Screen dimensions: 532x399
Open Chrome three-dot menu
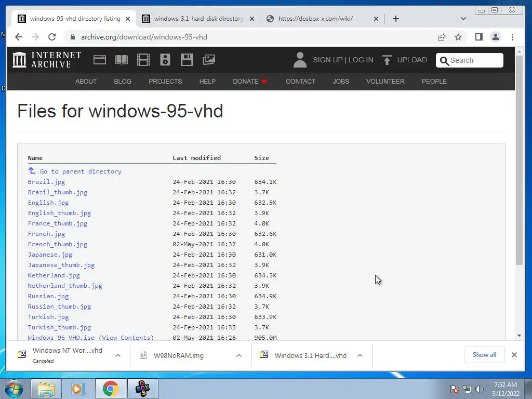pyautogui.click(x=512, y=37)
